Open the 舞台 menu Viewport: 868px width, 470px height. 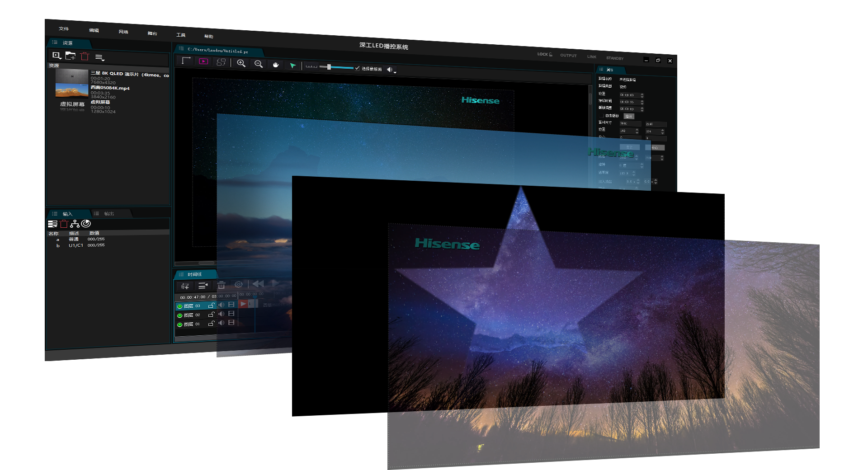click(152, 33)
